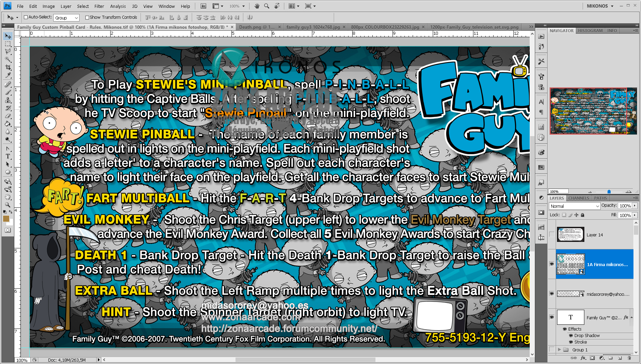641x364 pixels.
Task: Select the Magic Wand tool
Action: point(8,59)
